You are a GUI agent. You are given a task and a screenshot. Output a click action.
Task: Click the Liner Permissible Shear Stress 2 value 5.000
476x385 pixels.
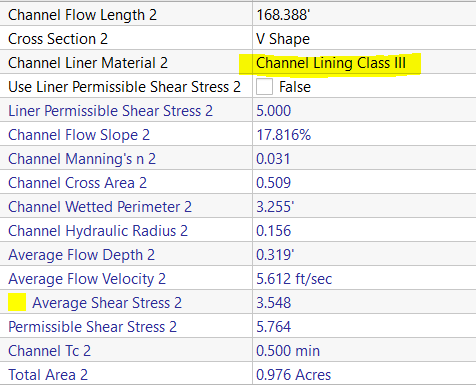[x=274, y=111]
